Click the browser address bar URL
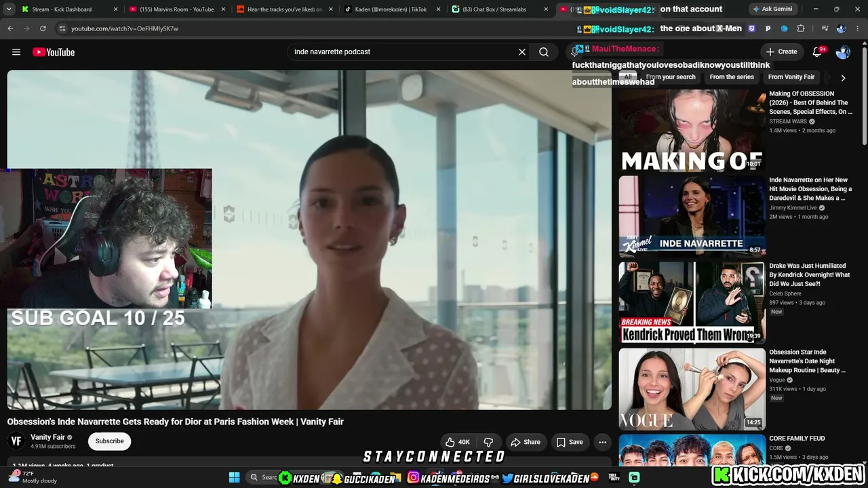The height and width of the screenshot is (488, 868). point(125,28)
